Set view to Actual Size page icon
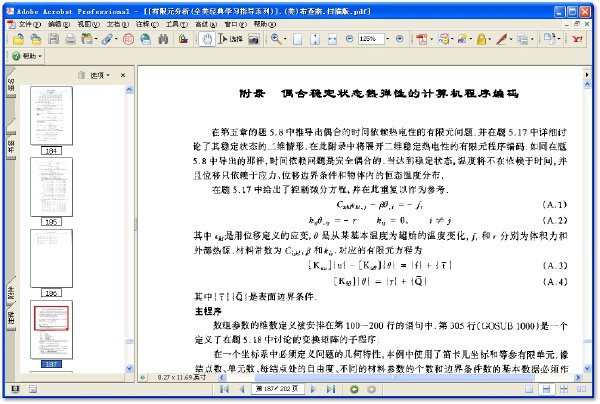This screenshot has height=404, width=600. 297,39
